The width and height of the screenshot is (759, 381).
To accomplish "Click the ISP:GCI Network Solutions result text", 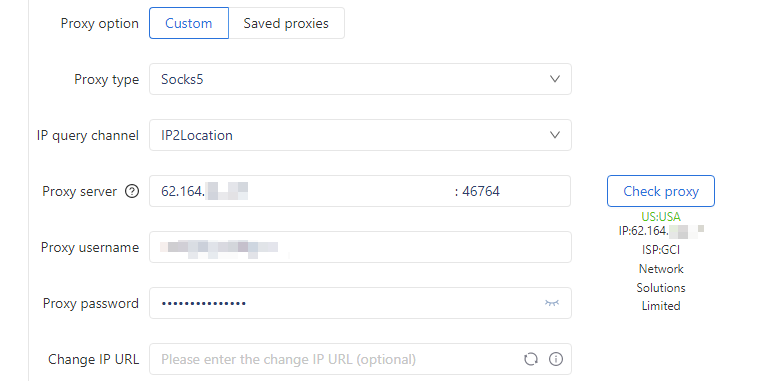I will tap(661, 278).
